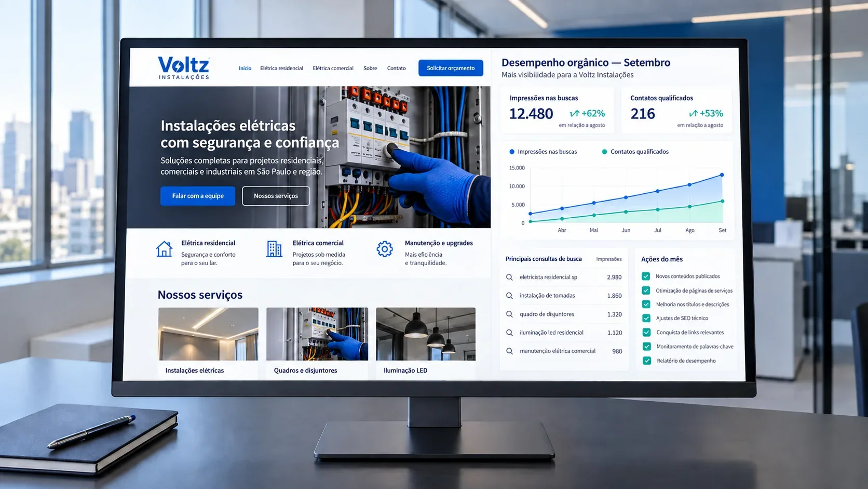Select the Set contacts point on chart
Viewport: 868px width, 489px height.
[x=722, y=201]
